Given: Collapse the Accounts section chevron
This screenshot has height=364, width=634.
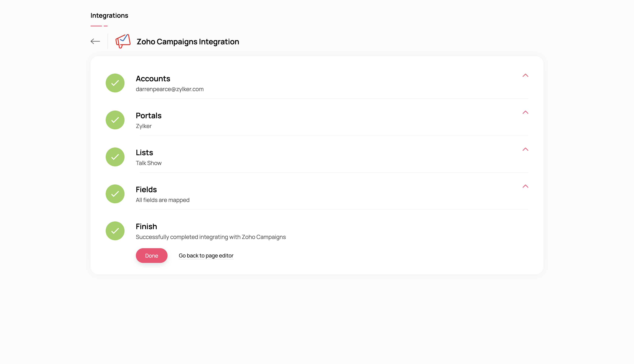Looking at the screenshot, I should point(525,75).
